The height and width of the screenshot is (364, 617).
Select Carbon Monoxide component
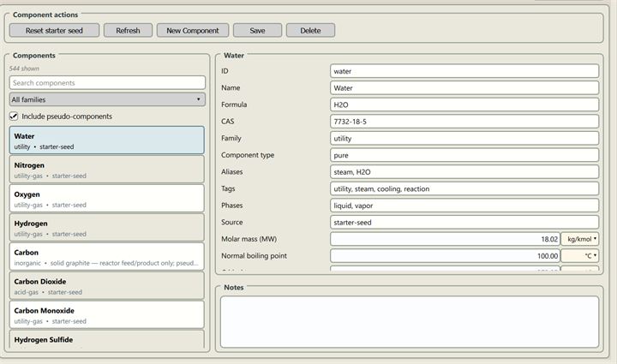point(106,315)
